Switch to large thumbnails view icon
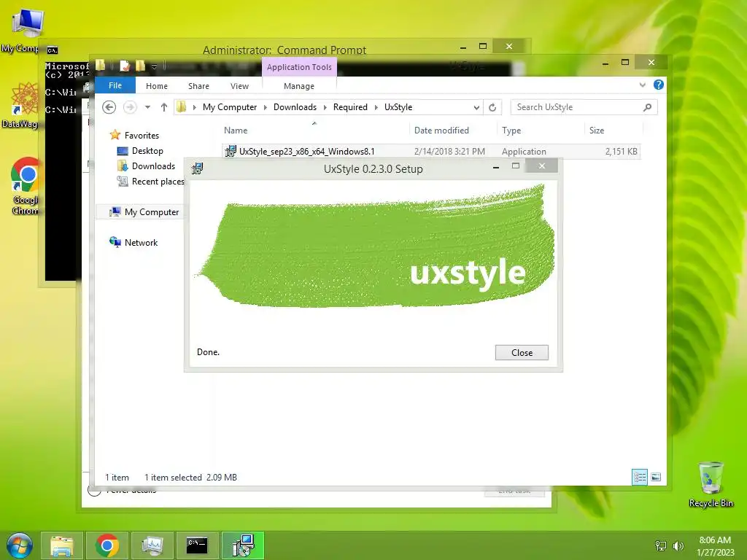Viewport: 747px width, 560px height. 656,477
